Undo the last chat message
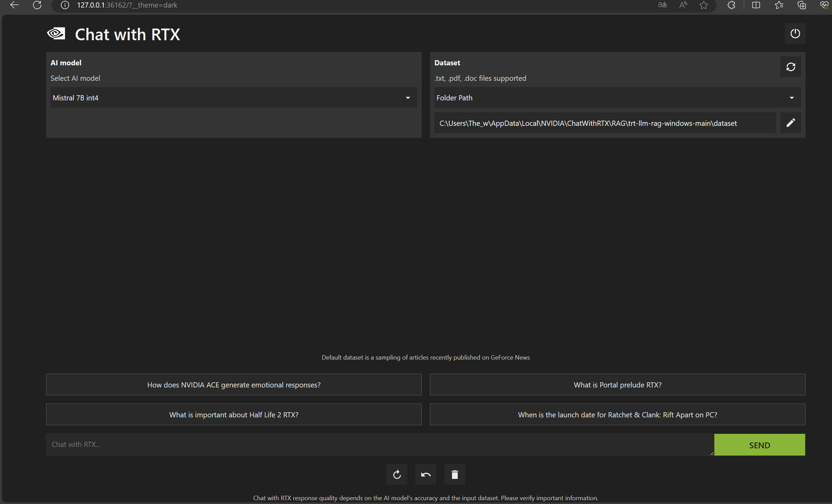832x504 pixels. click(x=426, y=474)
